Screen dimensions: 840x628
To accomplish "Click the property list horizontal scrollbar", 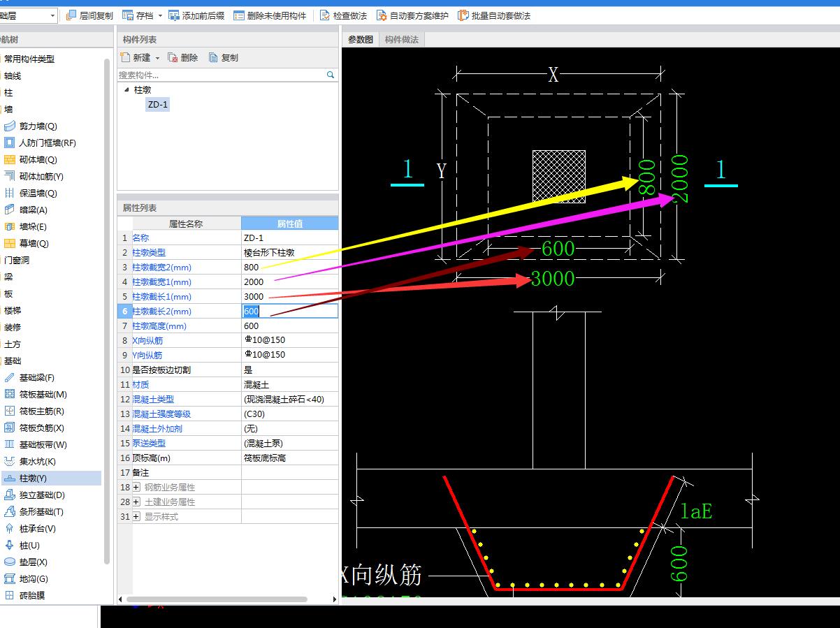I will [x=217, y=599].
